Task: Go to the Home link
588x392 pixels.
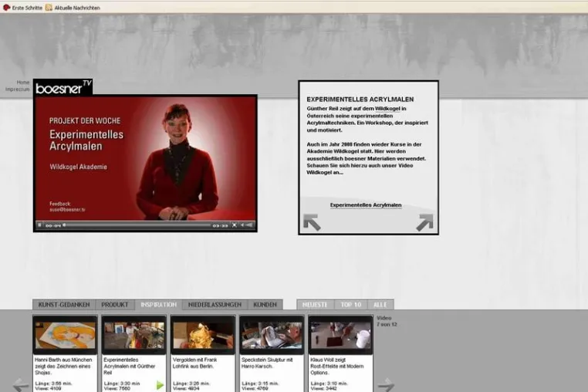Action: 23,82
